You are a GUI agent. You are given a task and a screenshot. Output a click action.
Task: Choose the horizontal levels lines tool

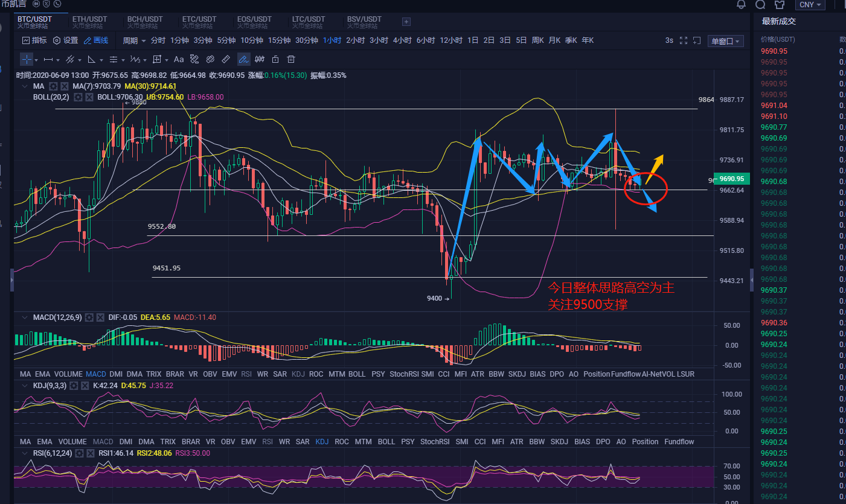113,59
